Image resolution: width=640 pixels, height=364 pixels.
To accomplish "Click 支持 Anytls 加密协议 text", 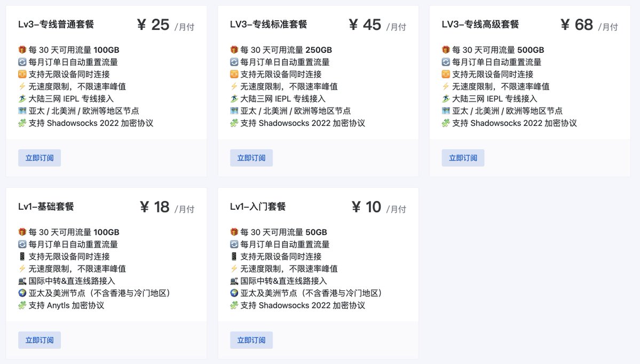I will [66, 305].
